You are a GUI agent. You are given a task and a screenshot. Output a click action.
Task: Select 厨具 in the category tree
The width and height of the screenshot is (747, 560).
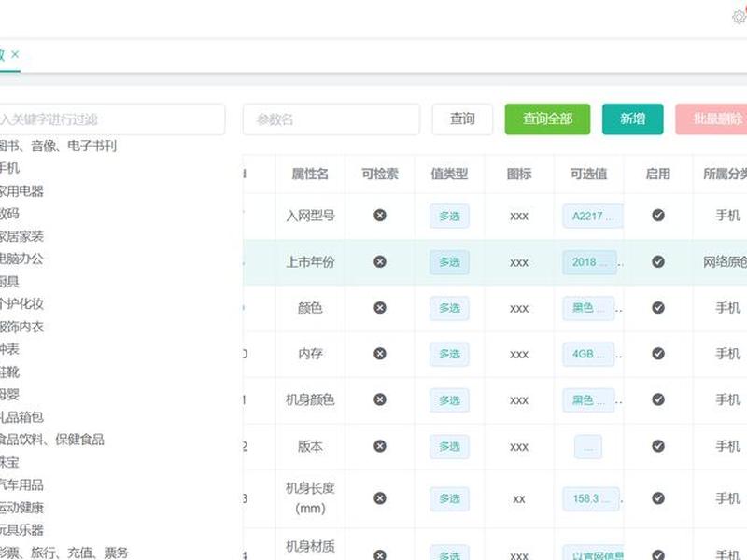tap(9, 282)
